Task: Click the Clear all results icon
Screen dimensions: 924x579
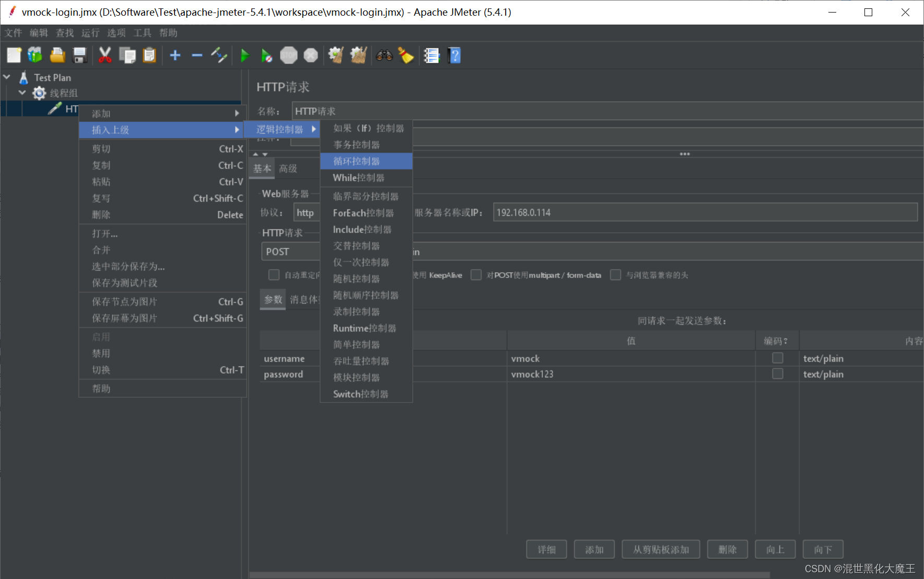Action: click(358, 55)
